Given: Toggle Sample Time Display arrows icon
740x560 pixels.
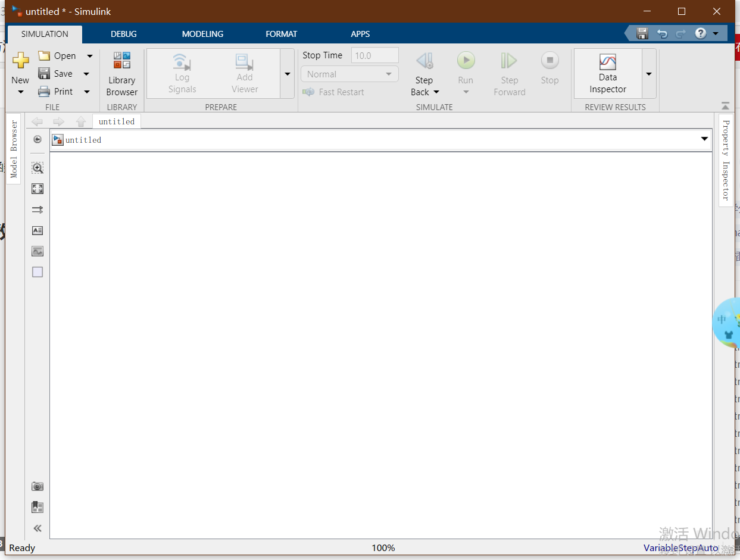Looking at the screenshot, I should coord(38,209).
